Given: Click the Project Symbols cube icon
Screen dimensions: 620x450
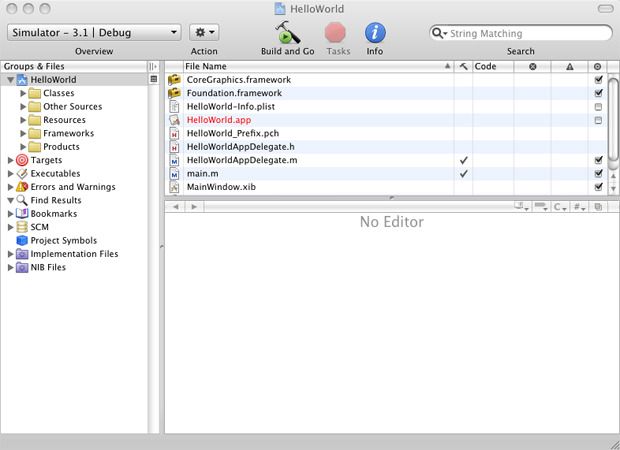Looking at the screenshot, I should [x=22, y=241].
